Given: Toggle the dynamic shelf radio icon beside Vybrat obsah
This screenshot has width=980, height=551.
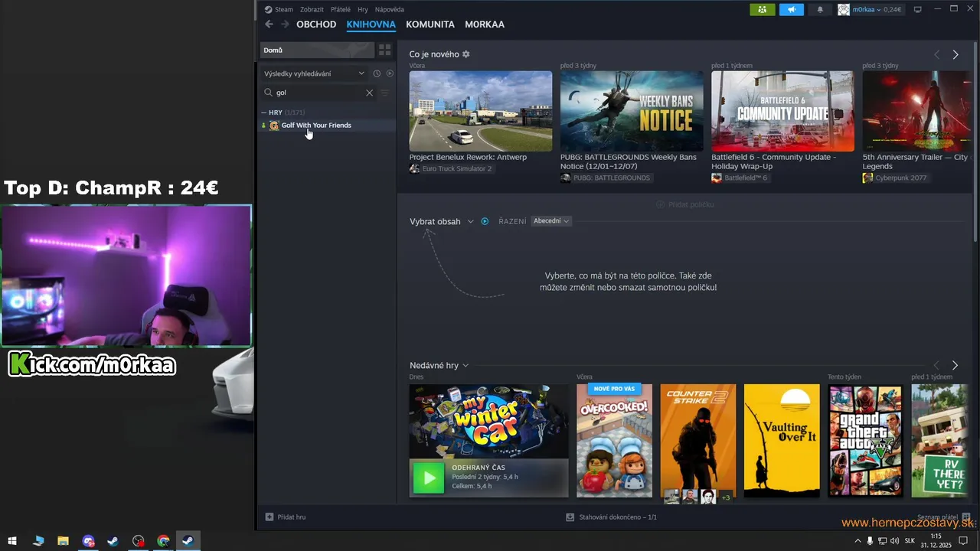Looking at the screenshot, I should click(x=485, y=221).
